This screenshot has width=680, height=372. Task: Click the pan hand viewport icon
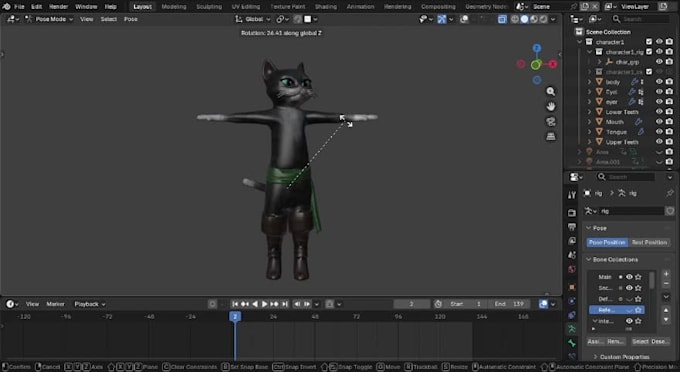(x=551, y=106)
